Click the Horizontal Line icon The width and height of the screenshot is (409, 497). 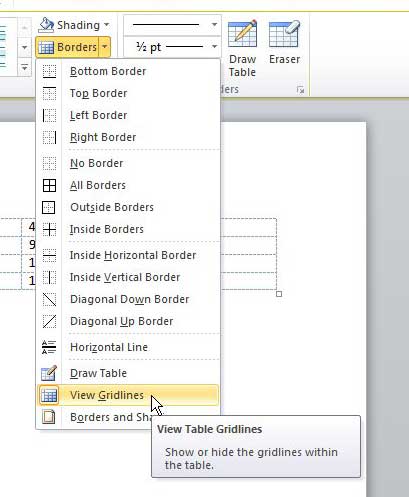point(49,347)
